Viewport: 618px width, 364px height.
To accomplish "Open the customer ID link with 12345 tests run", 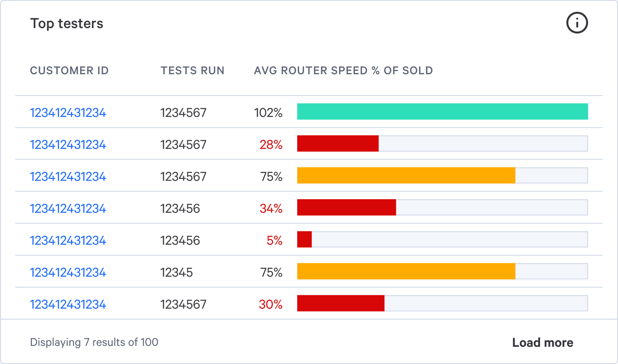I will (68, 273).
